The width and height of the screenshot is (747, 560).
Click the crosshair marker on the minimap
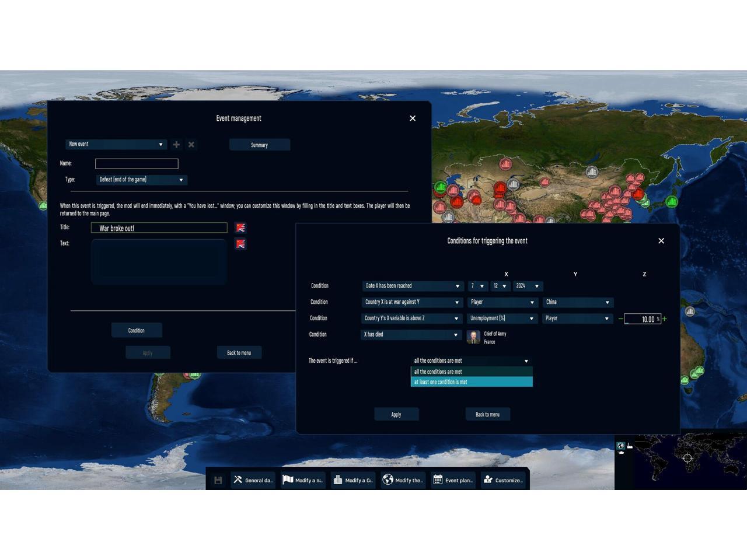click(687, 458)
